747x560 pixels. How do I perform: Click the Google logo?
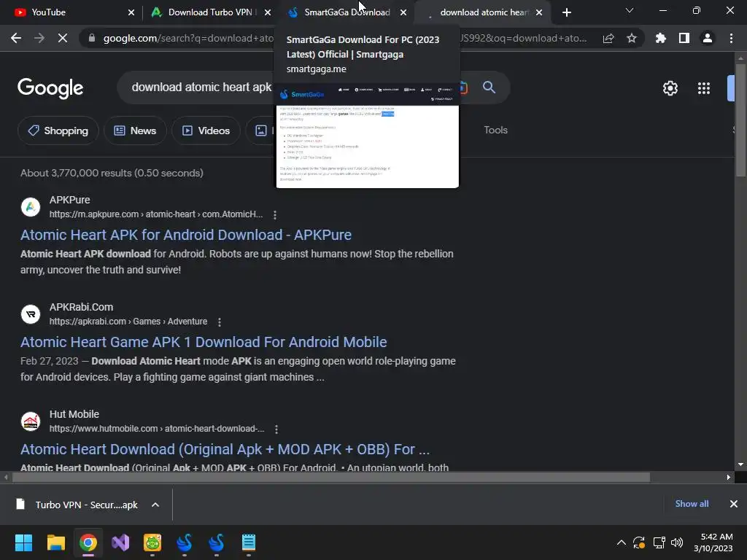pos(50,88)
